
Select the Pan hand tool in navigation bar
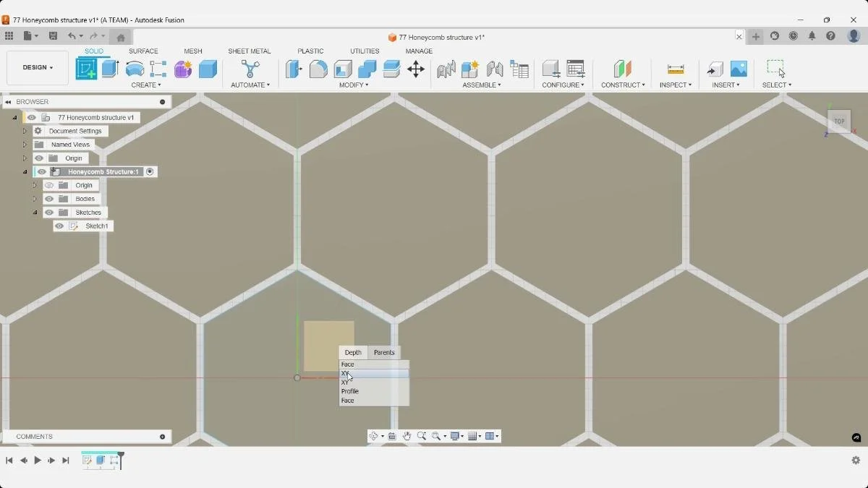(x=407, y=436)
